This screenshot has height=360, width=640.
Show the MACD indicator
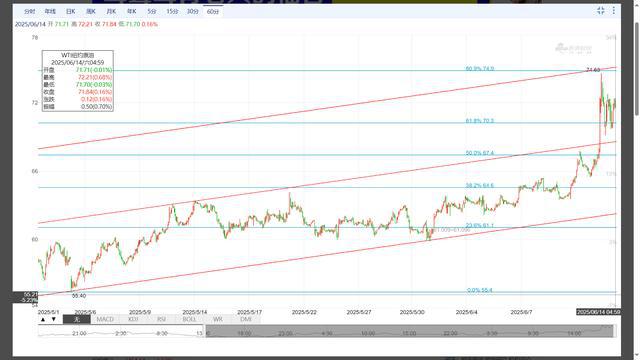[105, 319]
